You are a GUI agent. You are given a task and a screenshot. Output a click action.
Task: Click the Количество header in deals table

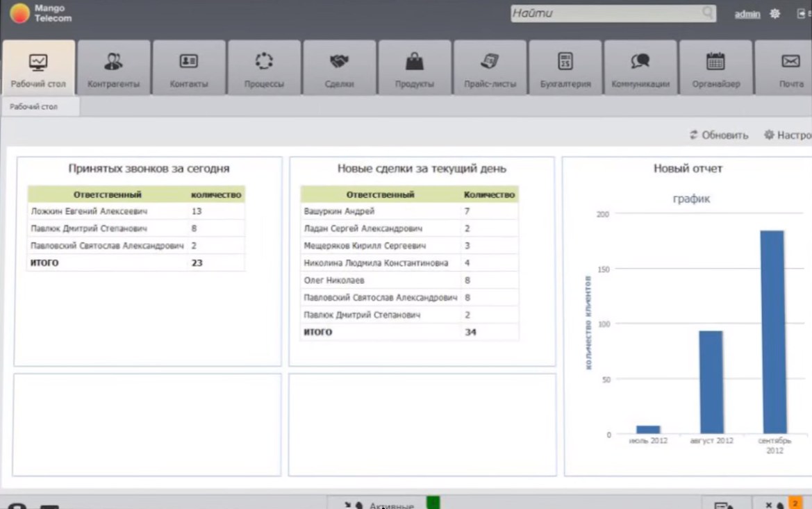click(490, 194)
